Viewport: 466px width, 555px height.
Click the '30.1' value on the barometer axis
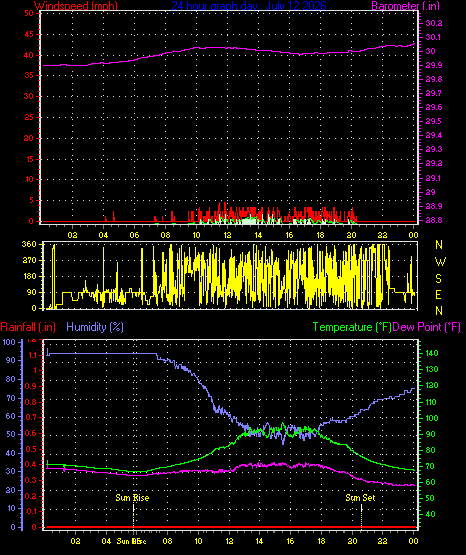point(433,37)
